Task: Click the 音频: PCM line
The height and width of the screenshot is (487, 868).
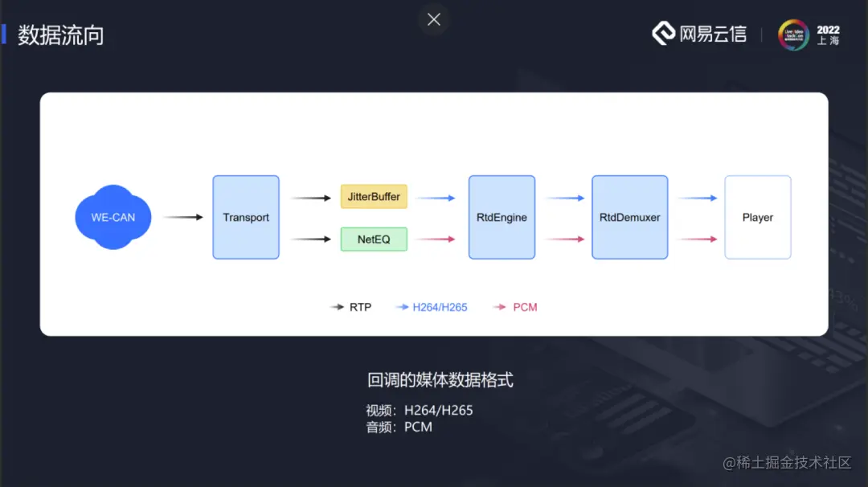Action: coord(399,427)
